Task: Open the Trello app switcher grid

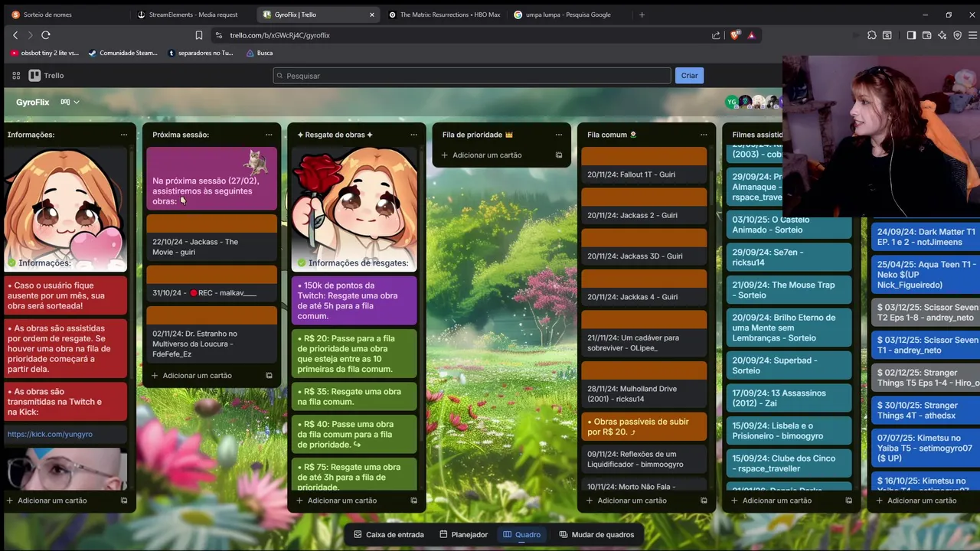Action: coord(16,76)
